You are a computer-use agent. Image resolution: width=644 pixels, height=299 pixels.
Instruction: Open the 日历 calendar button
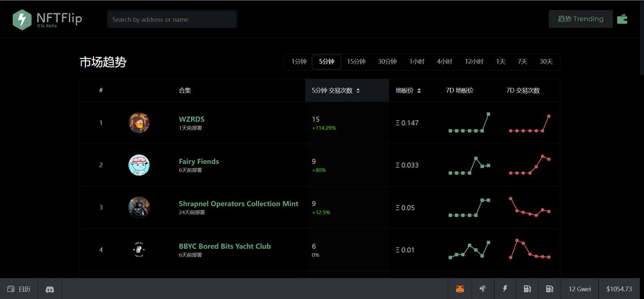pos(19,289)
